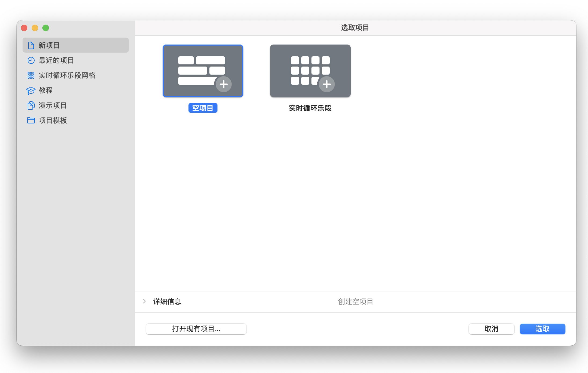Confirm with the blue 选取 button
Viewport: 588px width, 373px height.
[543, 329]
